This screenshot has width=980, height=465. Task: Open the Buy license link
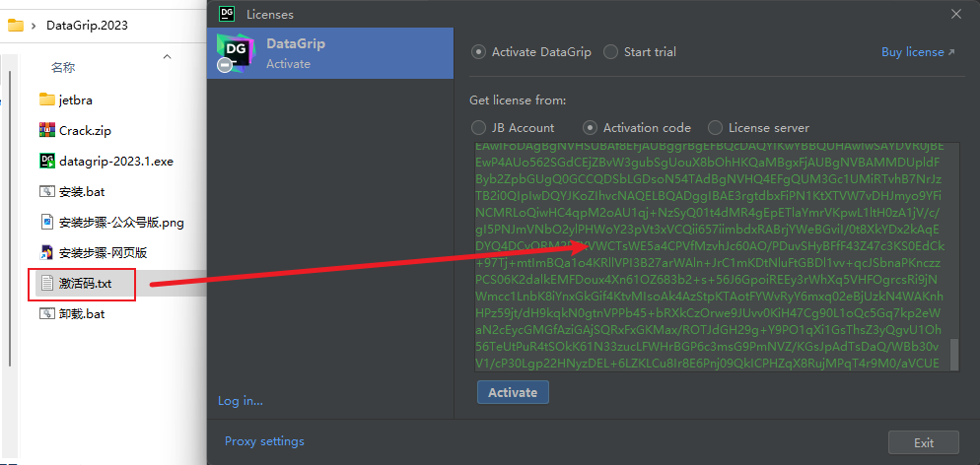(x=918, y=52)
